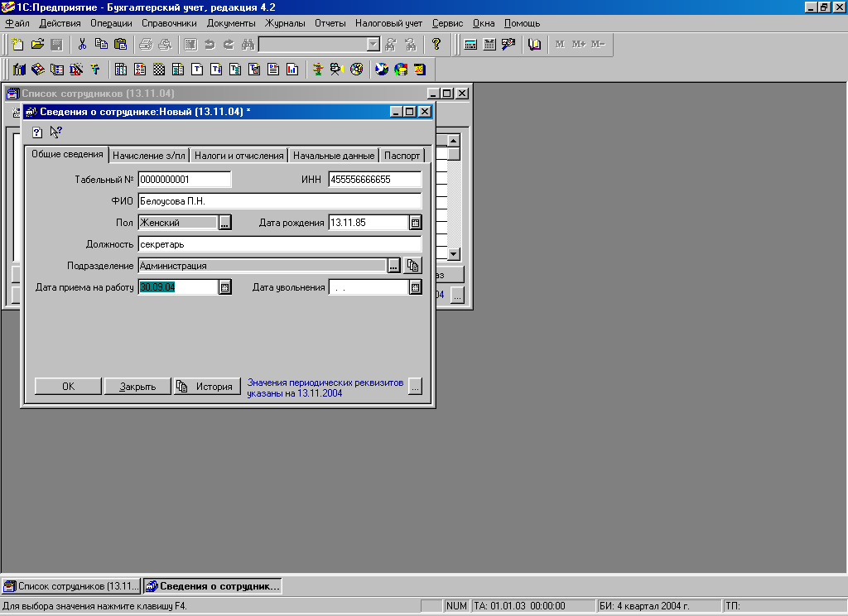Click the open book icon in toolbar
The width and height of the screenshot is (848, 616).
coord(534,45)
